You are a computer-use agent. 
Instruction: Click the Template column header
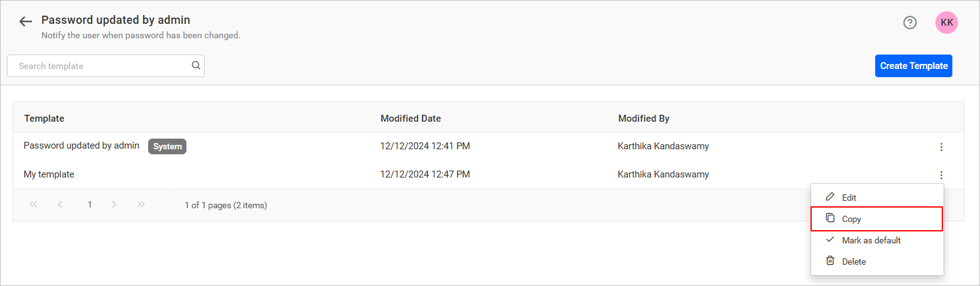44,119
